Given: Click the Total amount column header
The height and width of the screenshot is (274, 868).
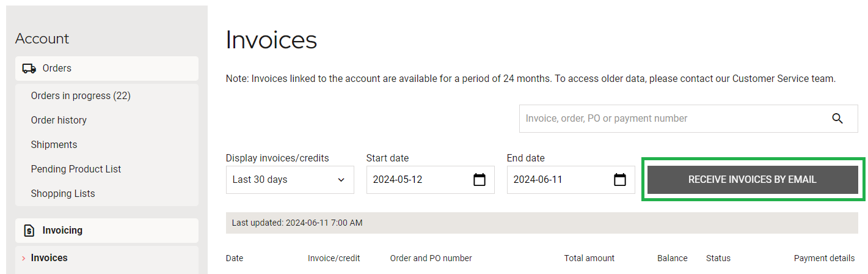Looking at the screenshot, I should point(589,258).
